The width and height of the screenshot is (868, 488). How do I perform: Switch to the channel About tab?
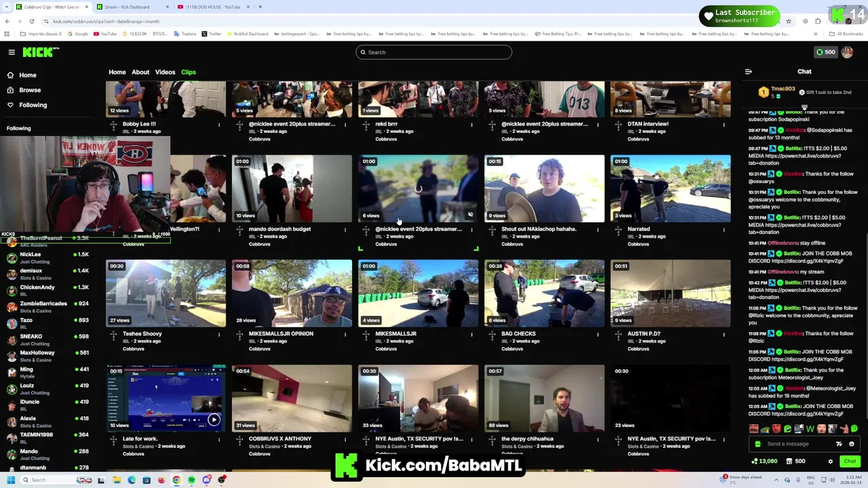(140, 72)
